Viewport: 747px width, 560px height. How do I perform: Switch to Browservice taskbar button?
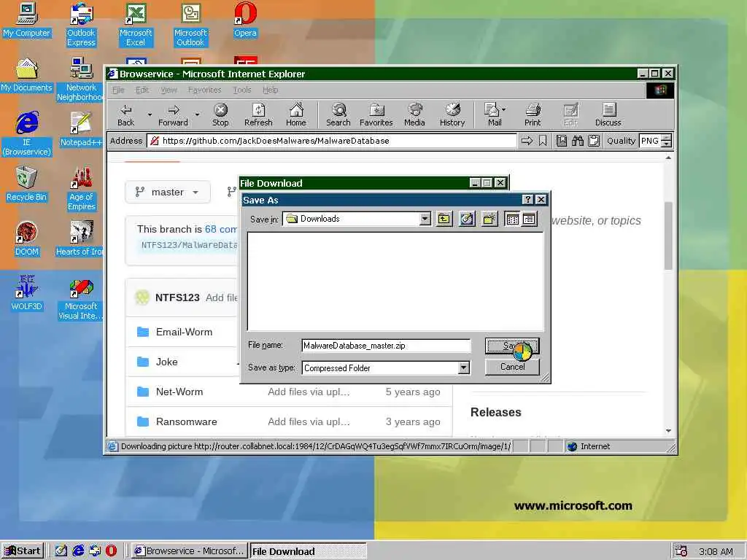pos(190,551)
